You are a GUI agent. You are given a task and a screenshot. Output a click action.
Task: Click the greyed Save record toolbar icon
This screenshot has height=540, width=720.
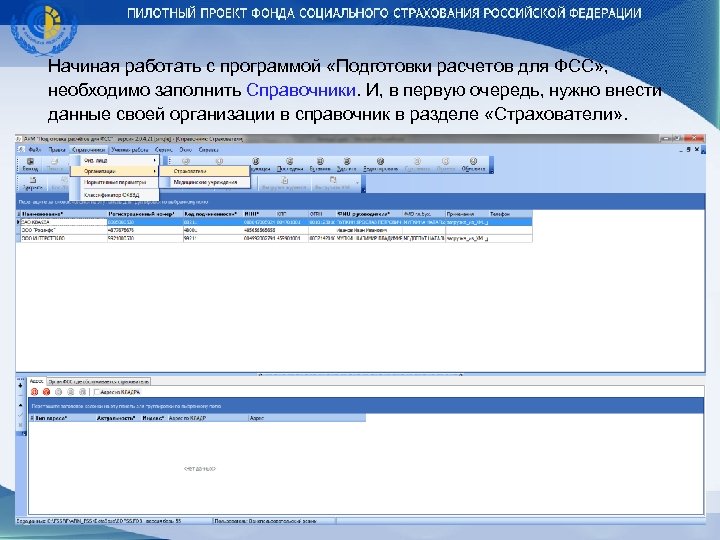point(417,164)
